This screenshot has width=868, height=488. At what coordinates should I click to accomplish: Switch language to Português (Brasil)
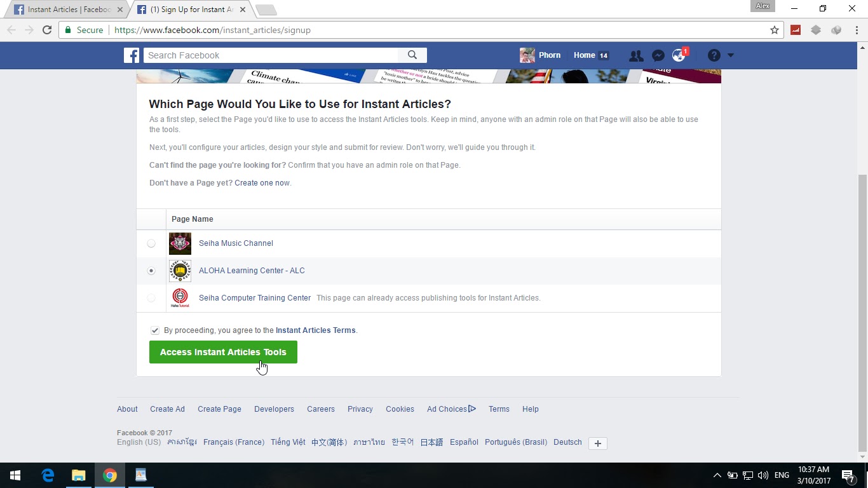pyautogui.click(x=516, y=442)
